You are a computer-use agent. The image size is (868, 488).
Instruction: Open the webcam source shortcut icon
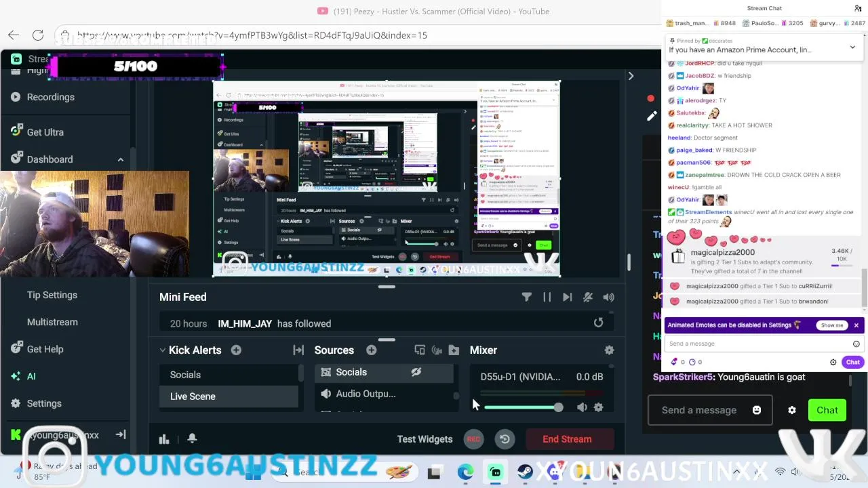point(437,350)
